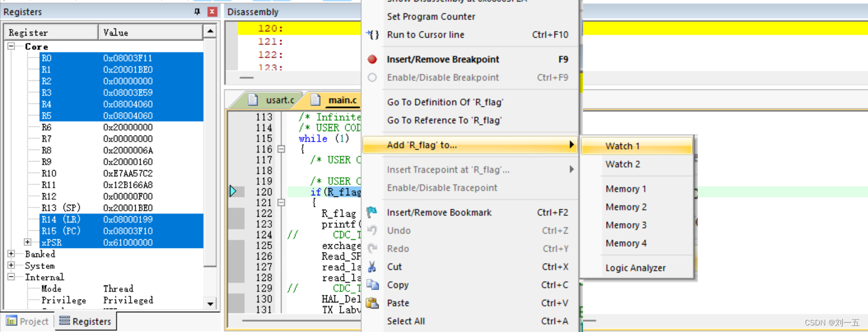The height and width of the screenshot is (332, 868).
Task: Click the Redo arrow icon
Action: click(x=372, y=248)
